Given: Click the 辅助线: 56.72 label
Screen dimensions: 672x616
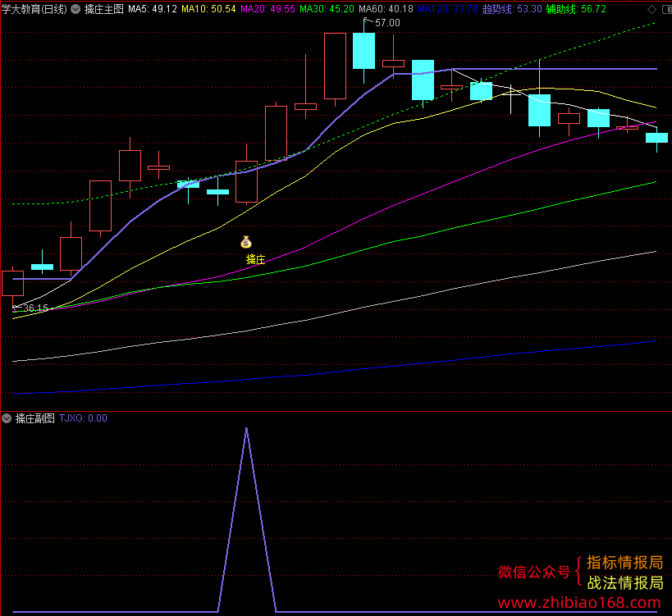Looking at the screenshot, I should pyautogui.click(x=576, y=9).
